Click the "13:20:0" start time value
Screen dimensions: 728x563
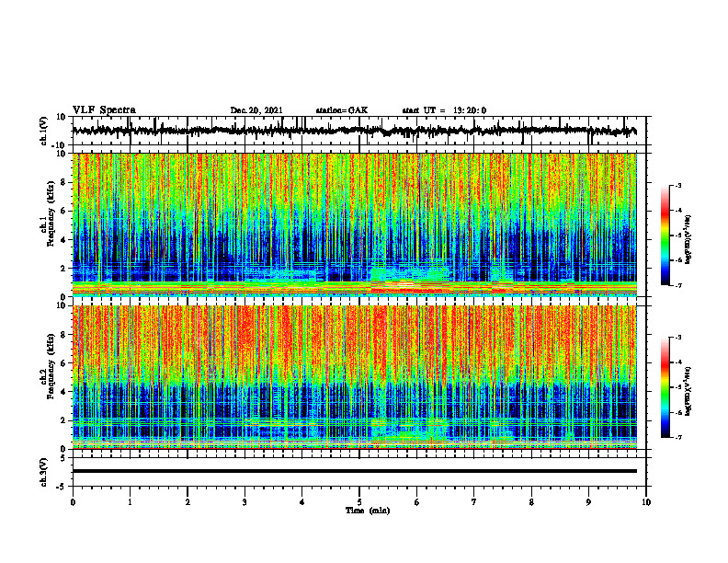tap(470, 110)
